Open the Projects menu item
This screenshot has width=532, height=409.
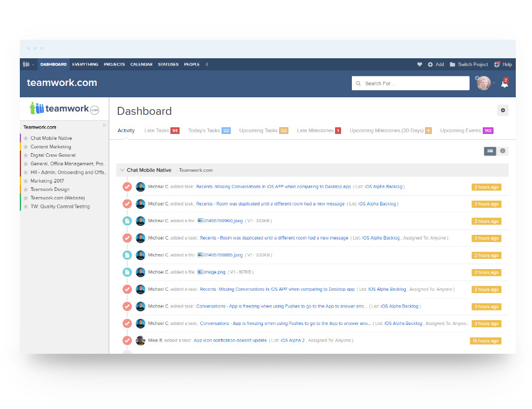pos(114,64)
